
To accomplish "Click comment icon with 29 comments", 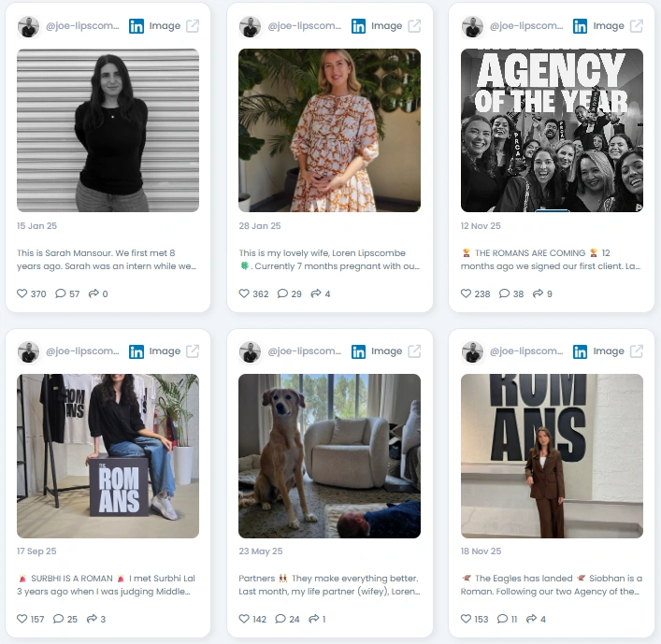I will point(282,293).
